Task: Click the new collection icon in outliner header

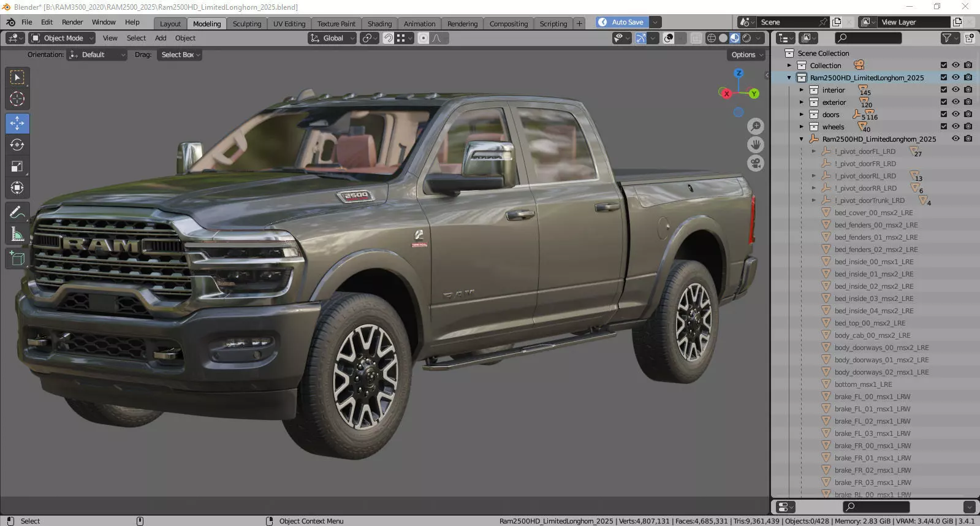Action: 969,38
